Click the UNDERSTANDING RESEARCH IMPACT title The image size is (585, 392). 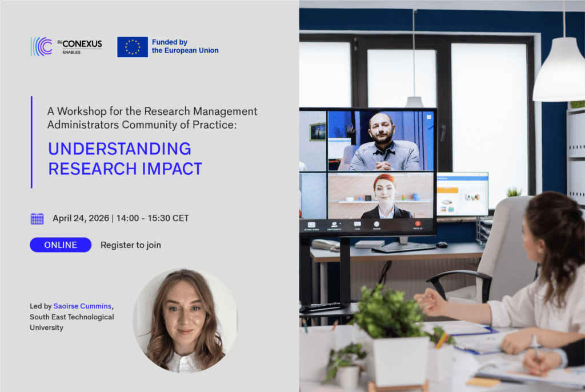point(125,159)
